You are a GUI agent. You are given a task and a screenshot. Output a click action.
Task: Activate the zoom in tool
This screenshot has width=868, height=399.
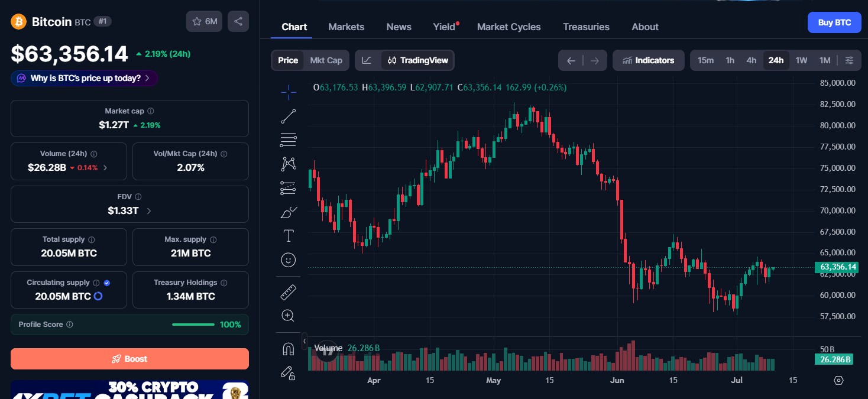click(x=289, y=316)
